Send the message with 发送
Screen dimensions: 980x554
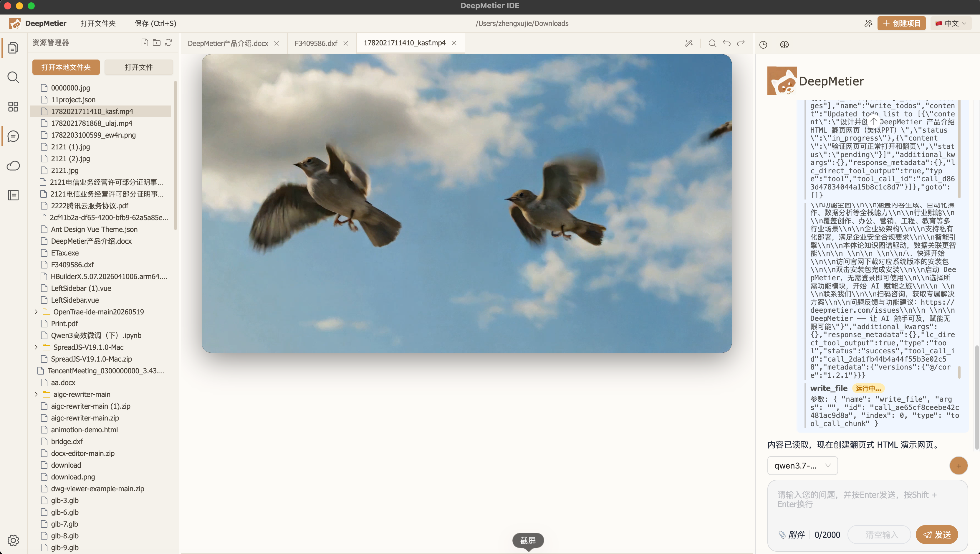pyautogui.click(x=937, y=535)
